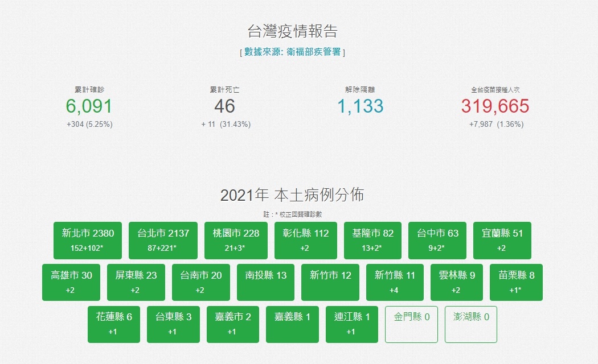Select the 桃園市 228 tile
The height and width of the screenshot is (364, 598).
(236, 240)
